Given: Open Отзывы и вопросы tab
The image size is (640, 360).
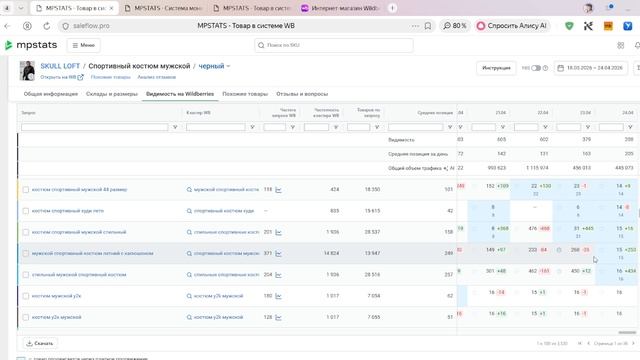Looking at the screenshot, I should [x=302, y=94].
